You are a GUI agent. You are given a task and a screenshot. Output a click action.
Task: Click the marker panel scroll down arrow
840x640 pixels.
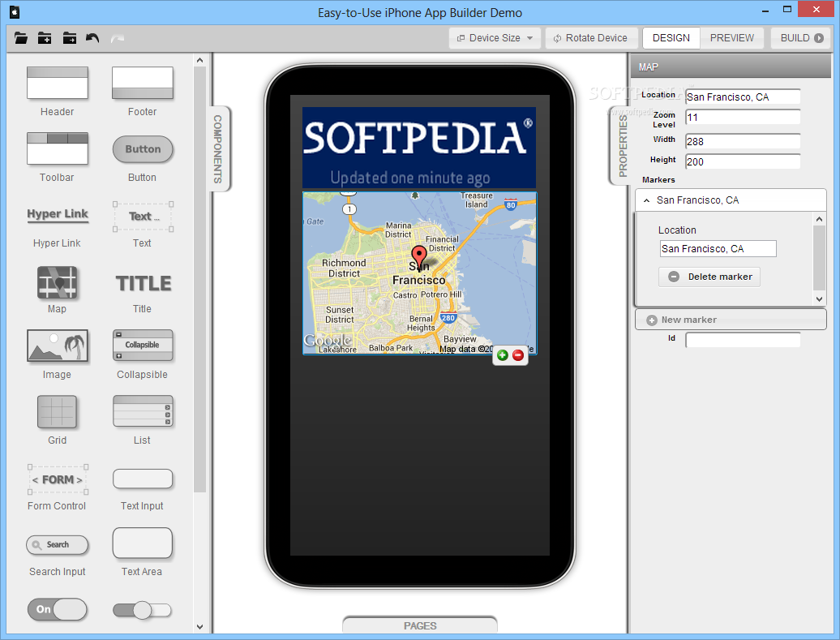pyautogui.click(x=819, y=299)
